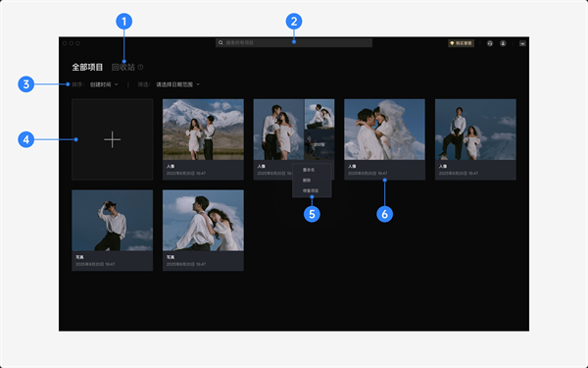Choose 修复项目 in the context menu
Viewport: 588px width, 368px height.
pyautogui.click(x=311, y=190)
